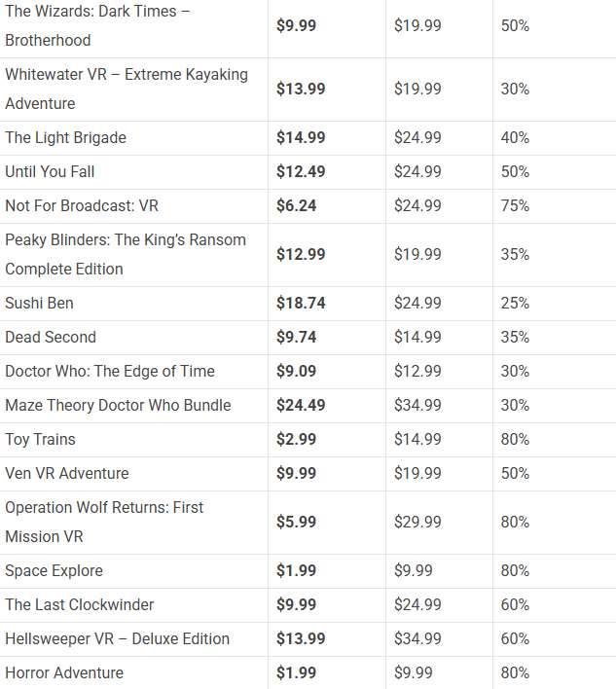Click the Horror Adventure game name
The width and height of the screenshot is (616, 689).
[x=64, y=673]
